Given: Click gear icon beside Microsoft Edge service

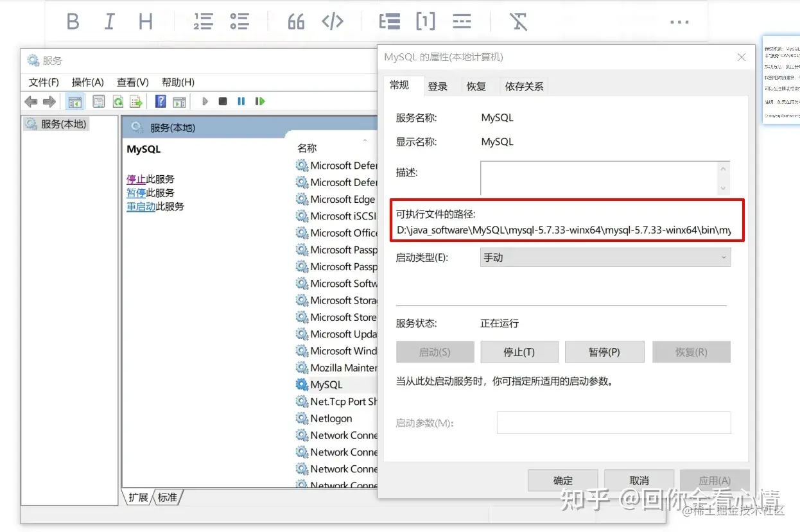Looking at the screenshot, I should coord(302,199).
